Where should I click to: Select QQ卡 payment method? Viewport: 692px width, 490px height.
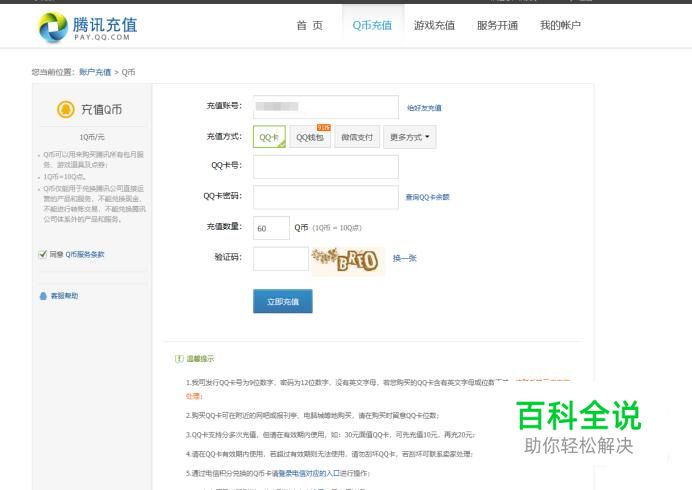click(x=269, y=137)
